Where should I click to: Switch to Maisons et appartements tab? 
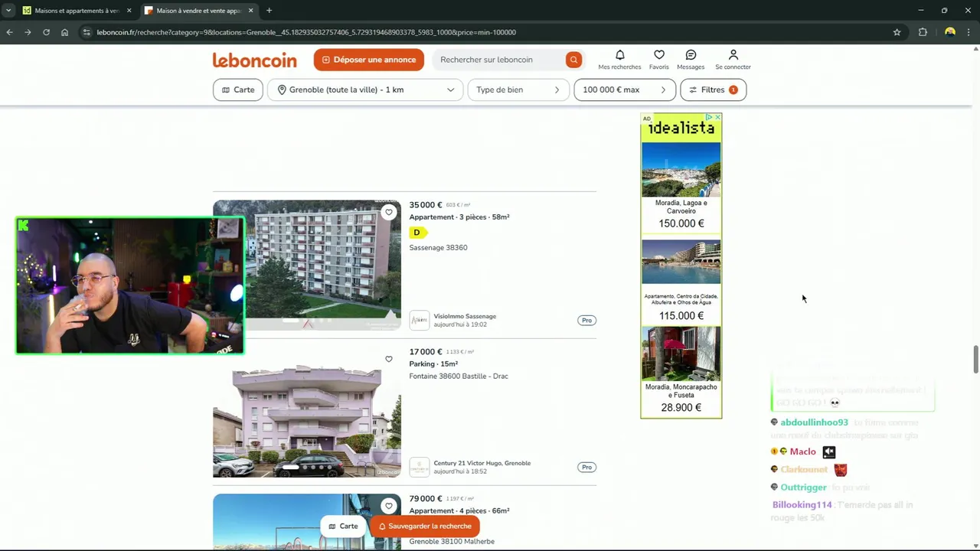pyautogui.click(x=77, y=11)
